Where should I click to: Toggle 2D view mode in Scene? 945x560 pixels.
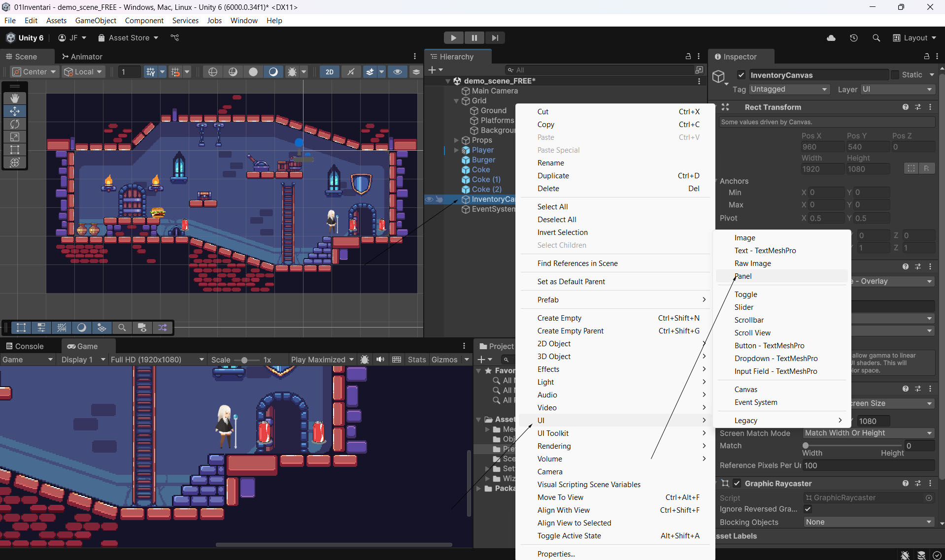329,72
